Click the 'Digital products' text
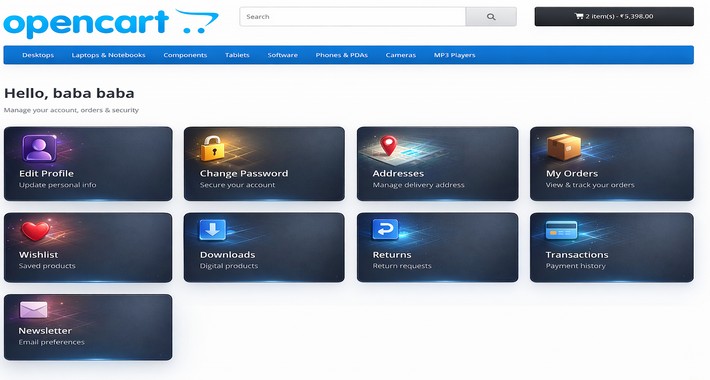 coord(229,266)
